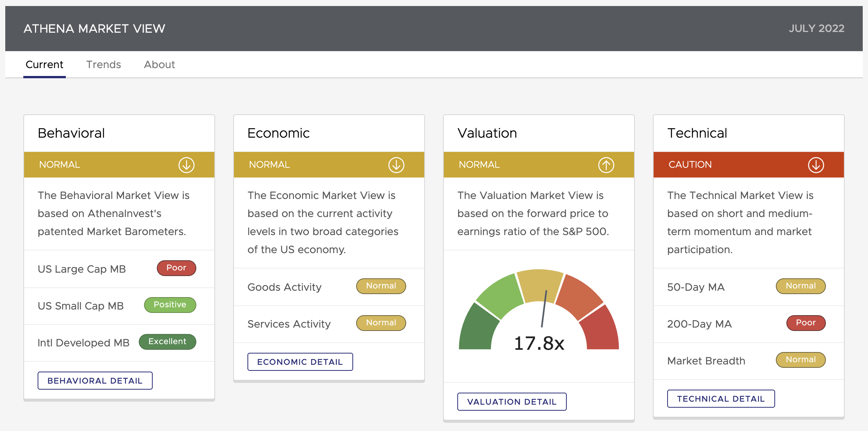Viewport: 868px width, 431px height.
Task: Click the down arrow icon in Economic banner
Action: tap(396, 165)
